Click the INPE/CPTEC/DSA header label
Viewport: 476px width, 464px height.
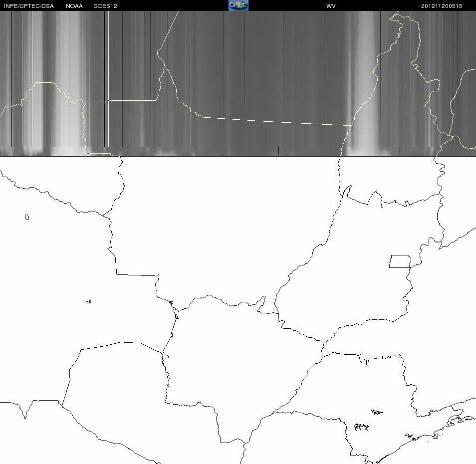[x=29, y=6]
